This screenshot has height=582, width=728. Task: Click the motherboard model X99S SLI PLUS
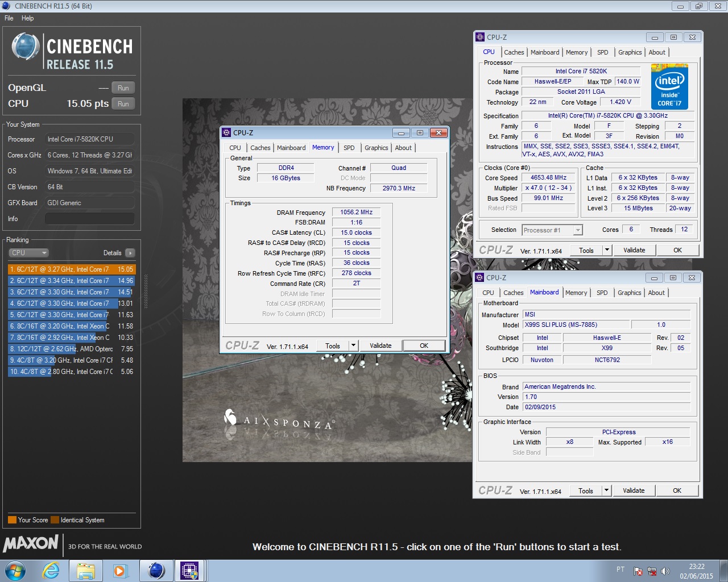[577, 325]
